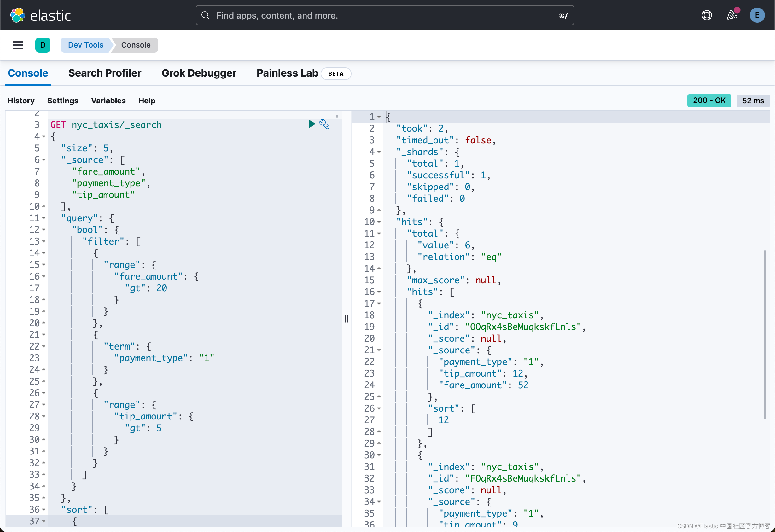Open request options via the wrench icon

click(324, 124)
